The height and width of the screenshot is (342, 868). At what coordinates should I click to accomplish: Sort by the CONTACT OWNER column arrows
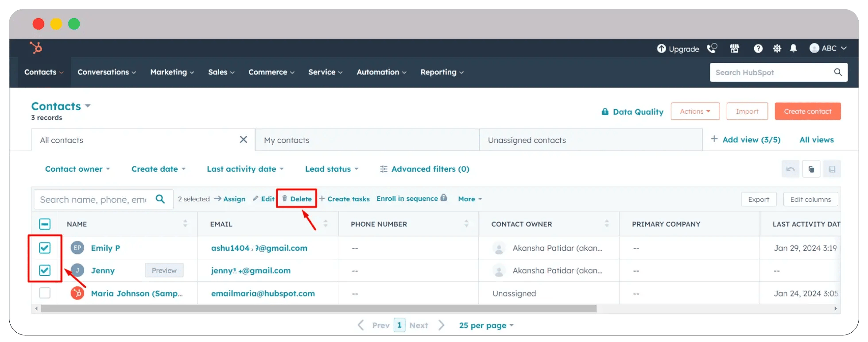coord(607,224)
